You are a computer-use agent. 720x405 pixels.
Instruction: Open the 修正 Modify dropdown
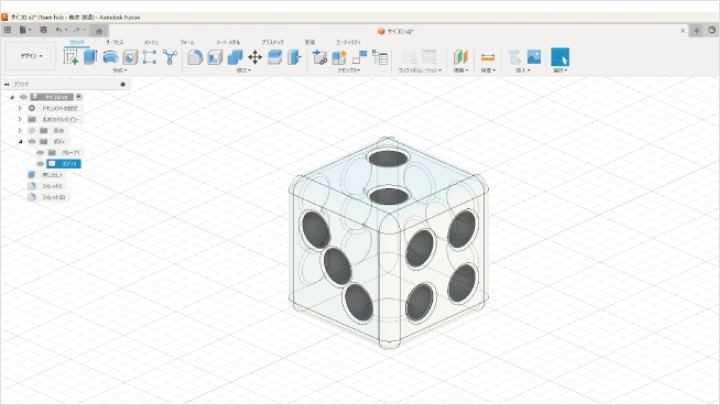(243, 70)
